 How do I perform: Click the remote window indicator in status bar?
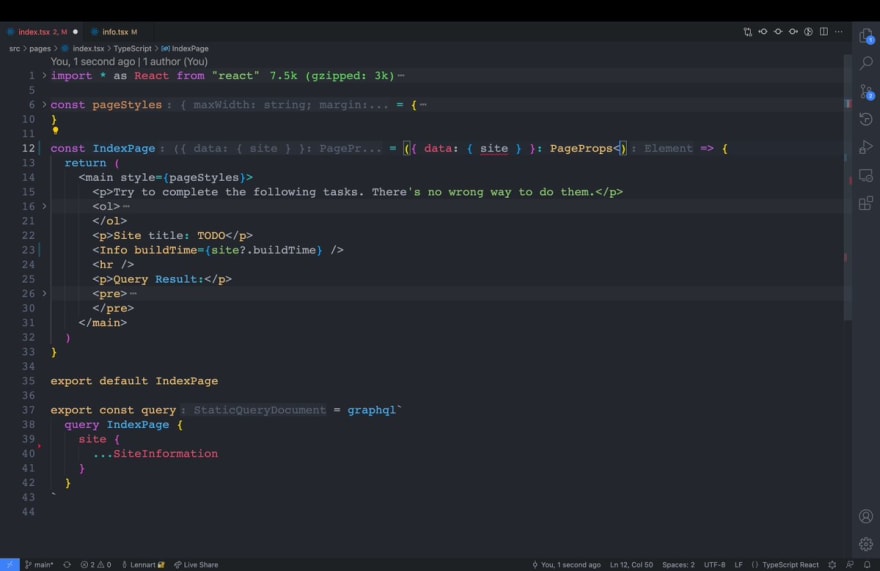pyautogui.click(x=10, y=564)
